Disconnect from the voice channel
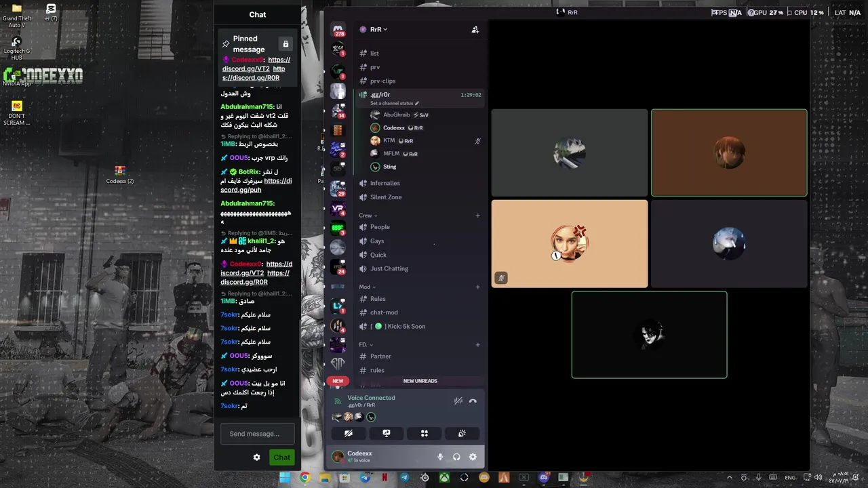The width and height of the screenshot is (868, 488). click(x=473, y=401)
